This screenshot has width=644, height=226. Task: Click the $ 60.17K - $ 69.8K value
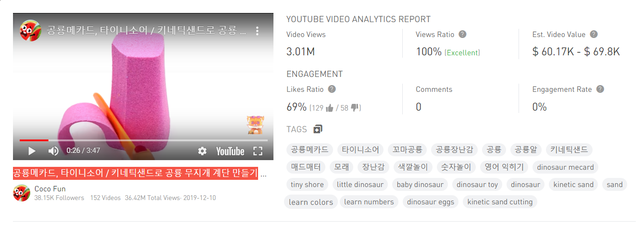pyautogui.click(x=576, y=51)
